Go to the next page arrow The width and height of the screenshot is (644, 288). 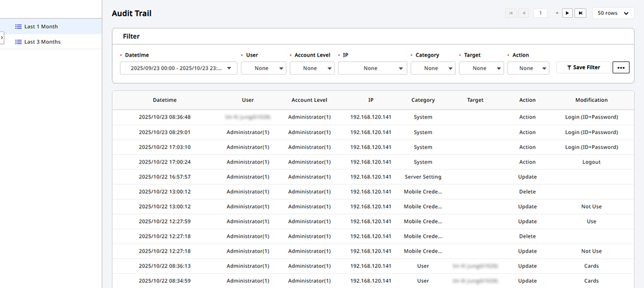567,13
